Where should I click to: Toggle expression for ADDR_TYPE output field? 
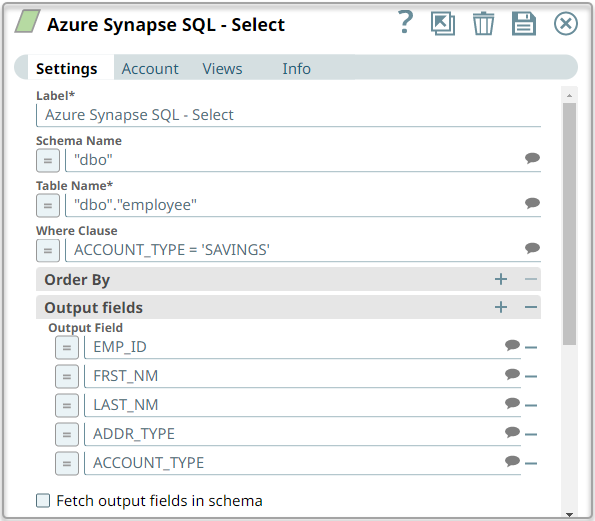click(67, 434)
